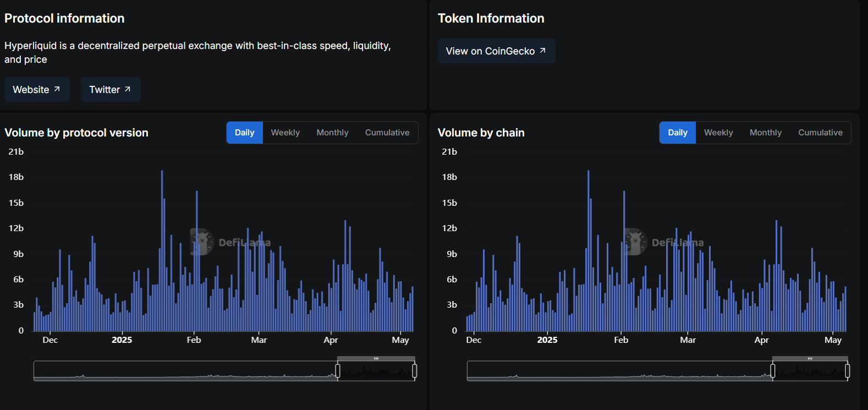Click DefiLlama watermark logo in protocol version chart
The height and width of the screenshot is (410, 868).
(x=202, y=242)
